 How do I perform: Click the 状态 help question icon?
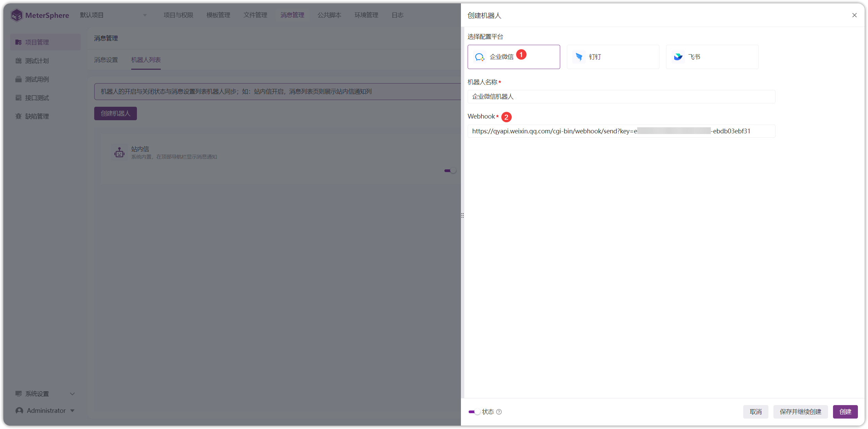pos(499,411)
